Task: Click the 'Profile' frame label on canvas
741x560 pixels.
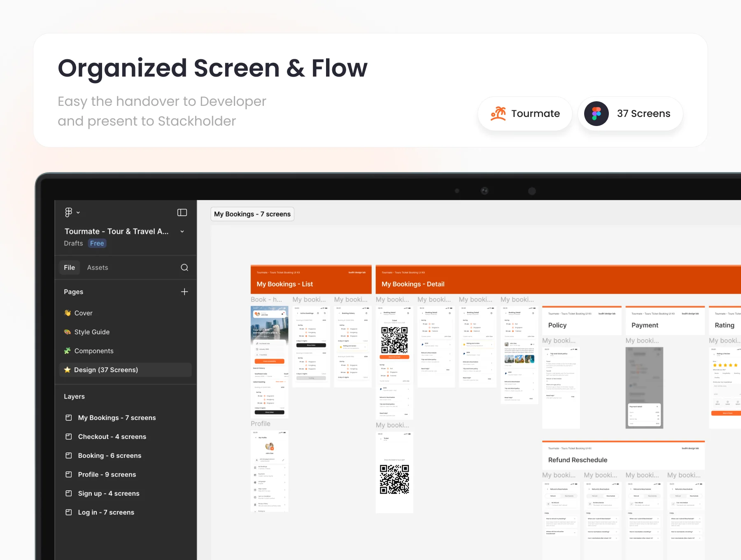Action: point(261,424)
